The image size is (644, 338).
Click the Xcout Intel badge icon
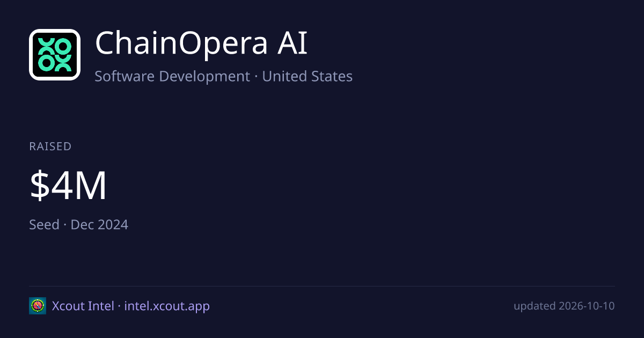[x=38, y=306]
